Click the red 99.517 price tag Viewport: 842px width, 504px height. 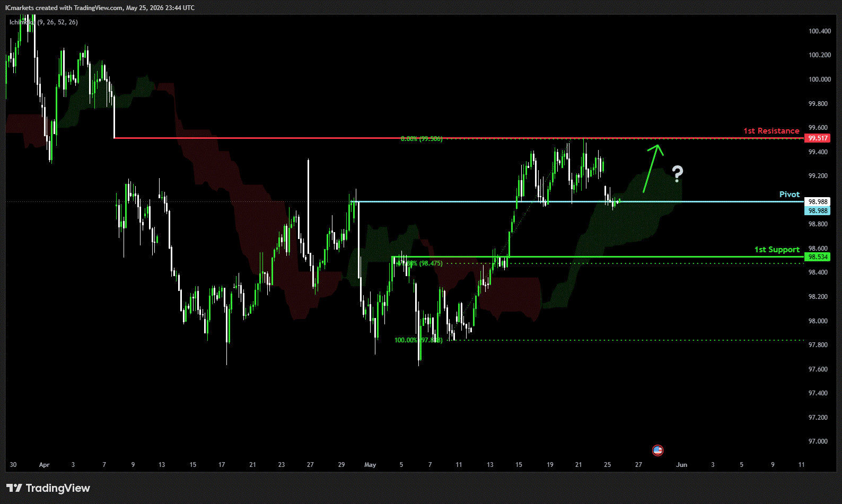[x=818, y=138]
